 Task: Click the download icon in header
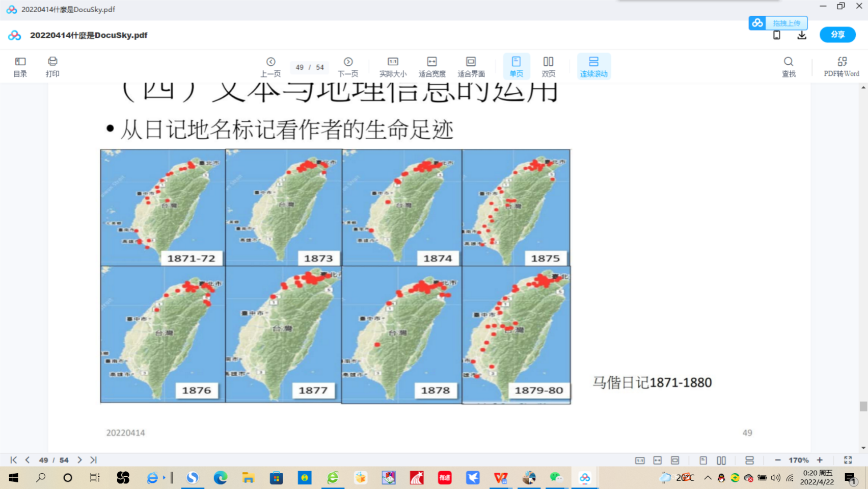[802, 35]
